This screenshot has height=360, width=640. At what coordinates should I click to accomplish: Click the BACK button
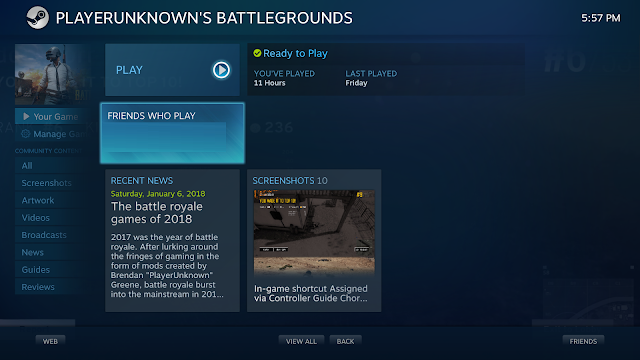tap(345, 341)
